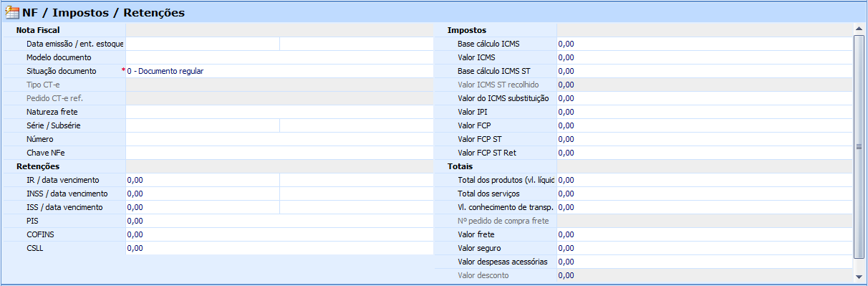Viewport: 868px width, 286px height.
Task: Click the Modelo documento field
Action: click(x=280, y=57)
